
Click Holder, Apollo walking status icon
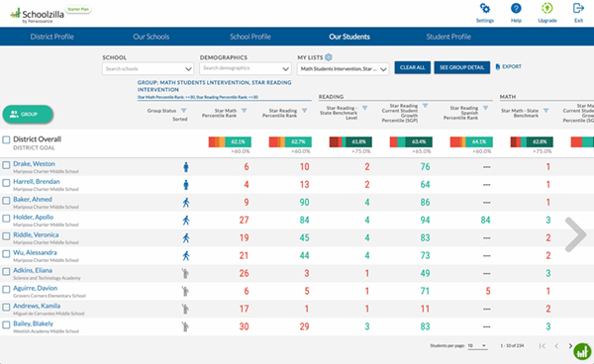[186, 221]
